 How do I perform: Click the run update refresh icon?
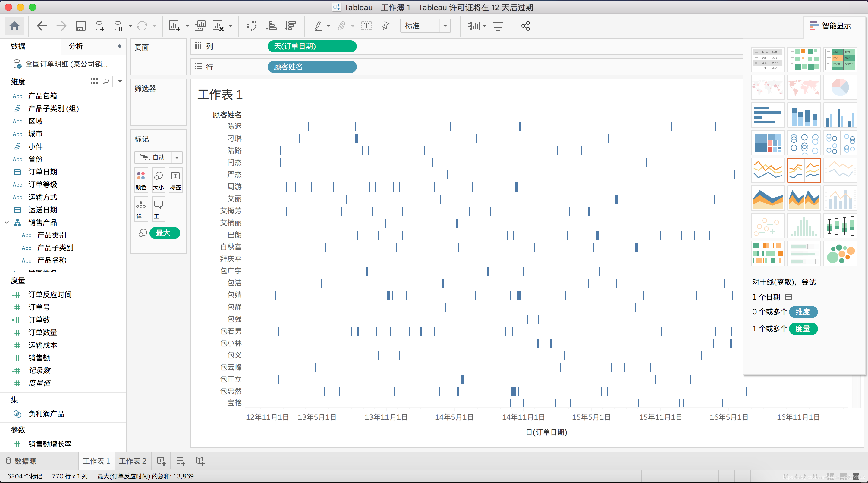click(142, 26)
